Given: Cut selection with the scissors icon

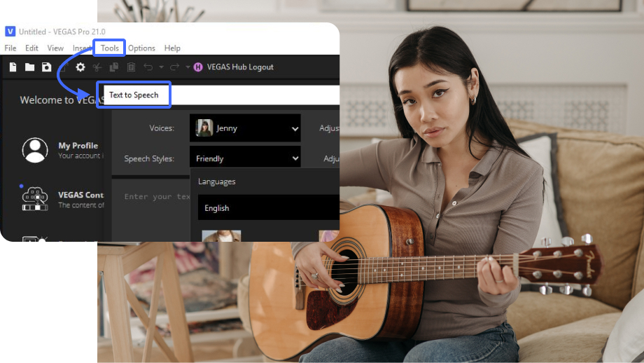Looking at the screenshot, I should click(97, 67).
